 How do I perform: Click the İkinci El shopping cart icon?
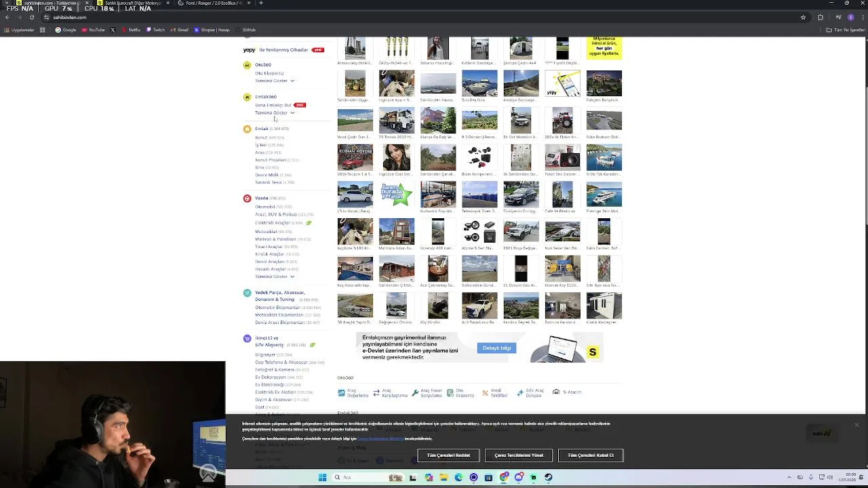click(x=247, y=338)
